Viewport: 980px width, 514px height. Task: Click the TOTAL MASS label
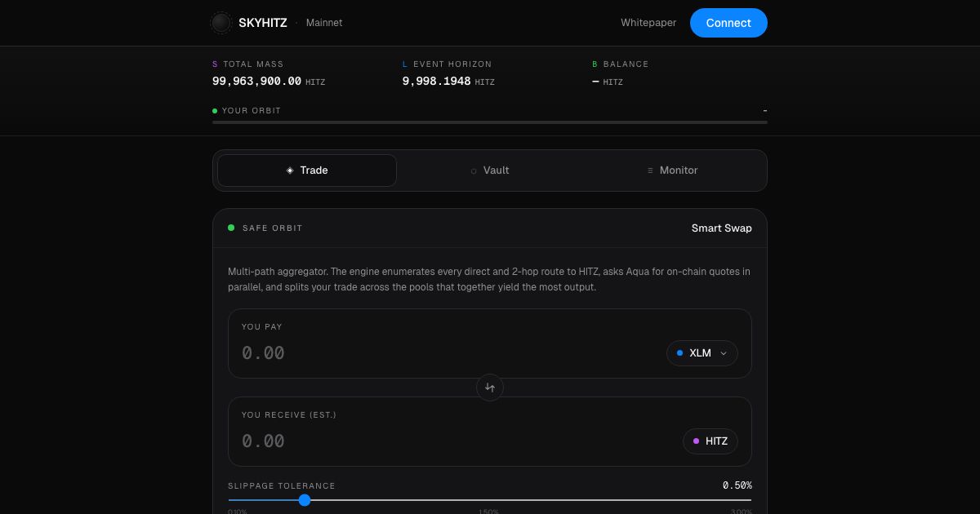253,64
